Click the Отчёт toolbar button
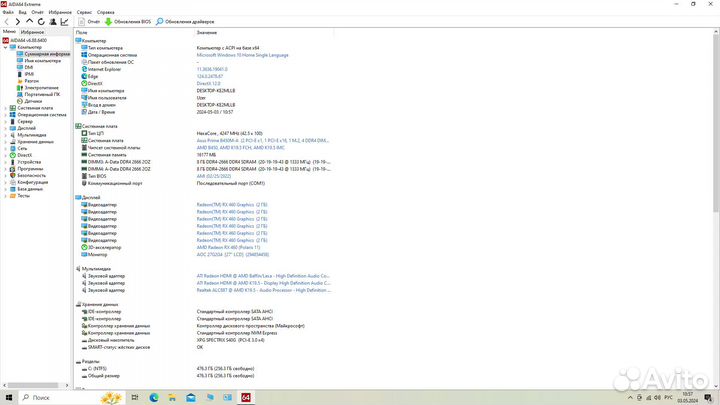Image resolution: width=720 pixels, height=405 pixels. tap(89, 22)
